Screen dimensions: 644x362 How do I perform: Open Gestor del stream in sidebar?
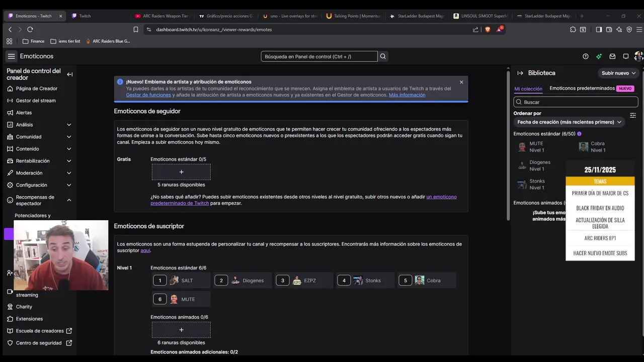click(35, 101)
